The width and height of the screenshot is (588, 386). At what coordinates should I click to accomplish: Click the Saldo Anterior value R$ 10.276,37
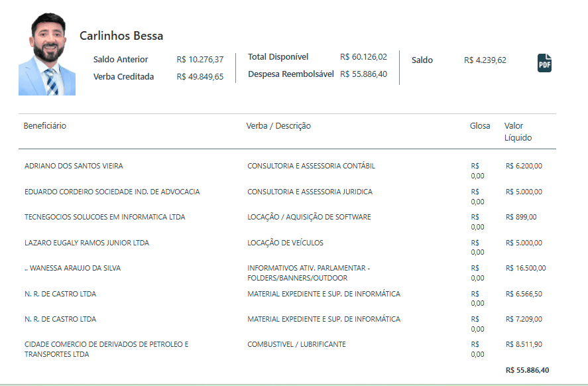[200, 60]
